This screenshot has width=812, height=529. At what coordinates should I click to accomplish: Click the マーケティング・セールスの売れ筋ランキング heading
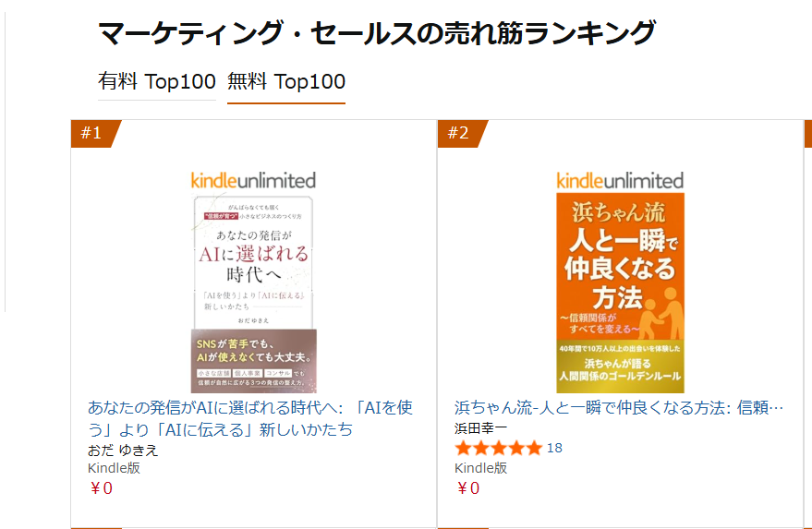[376, 33]
